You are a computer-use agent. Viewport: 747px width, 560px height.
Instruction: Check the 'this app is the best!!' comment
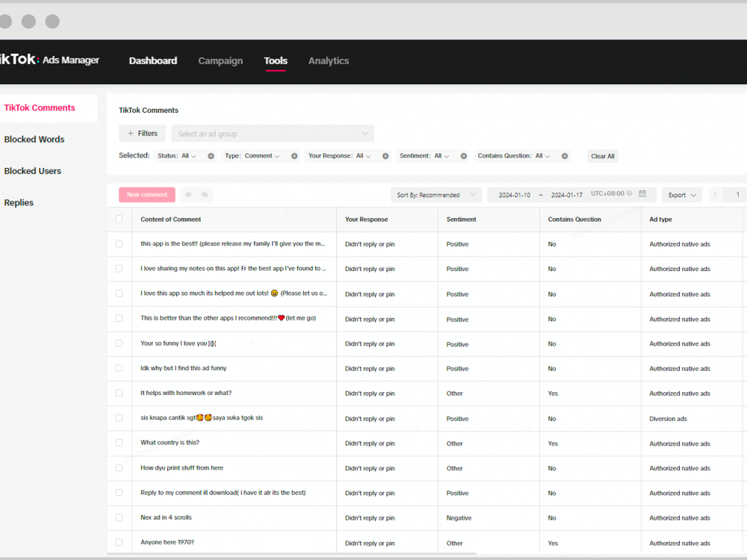pos(119,244)
